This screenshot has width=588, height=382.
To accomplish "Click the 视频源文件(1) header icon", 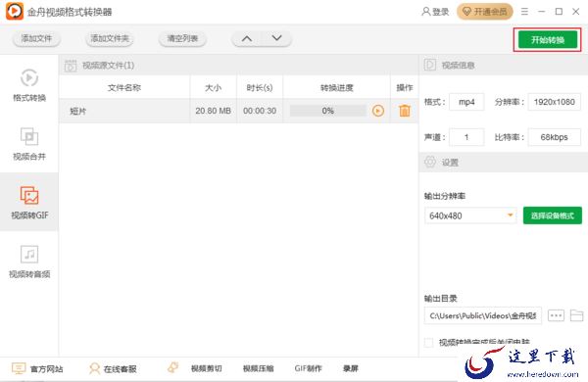I will click(x=71, y=66).
